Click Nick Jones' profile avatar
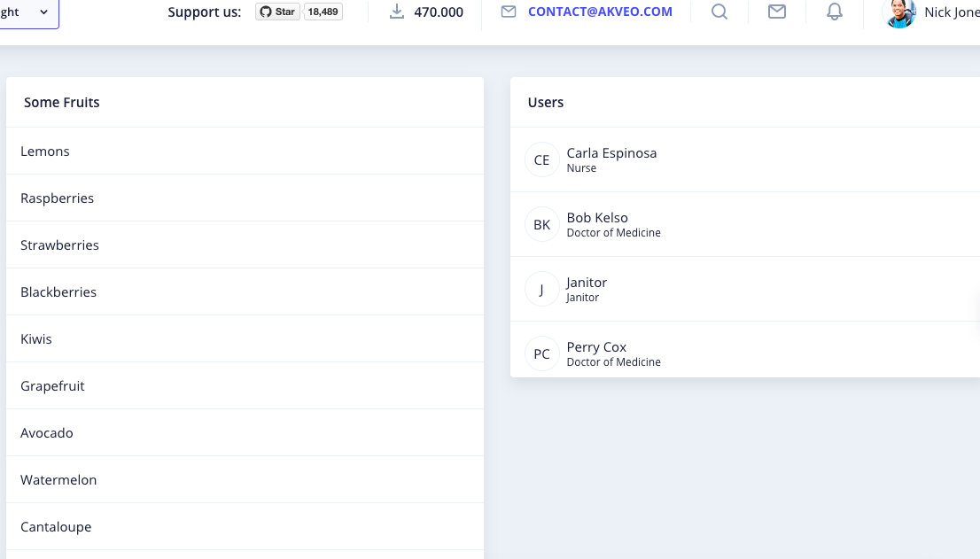This screenshot has width=980, height=559. [x=900, y=14]
